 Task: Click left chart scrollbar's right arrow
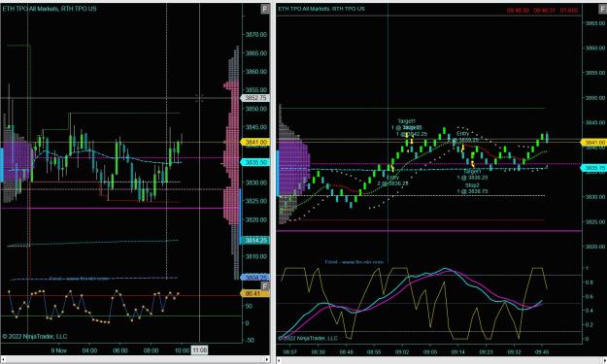[267, 359]
